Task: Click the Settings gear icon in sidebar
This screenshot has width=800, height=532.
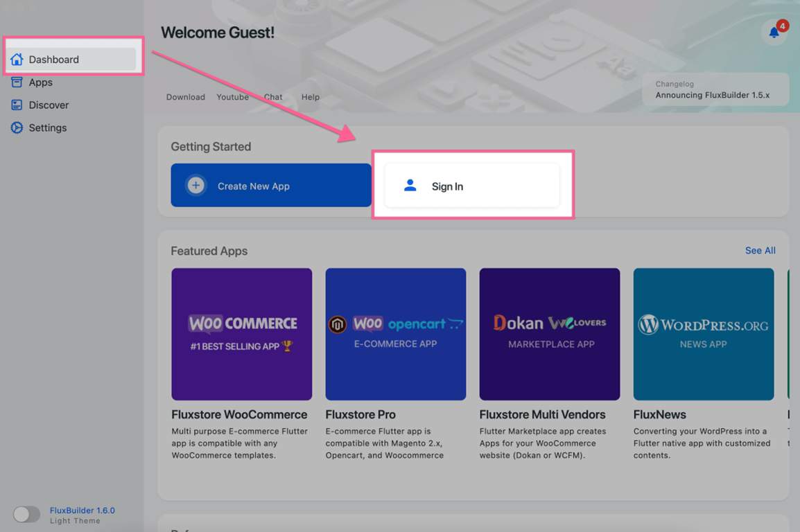Action: [x=17, y=127]
